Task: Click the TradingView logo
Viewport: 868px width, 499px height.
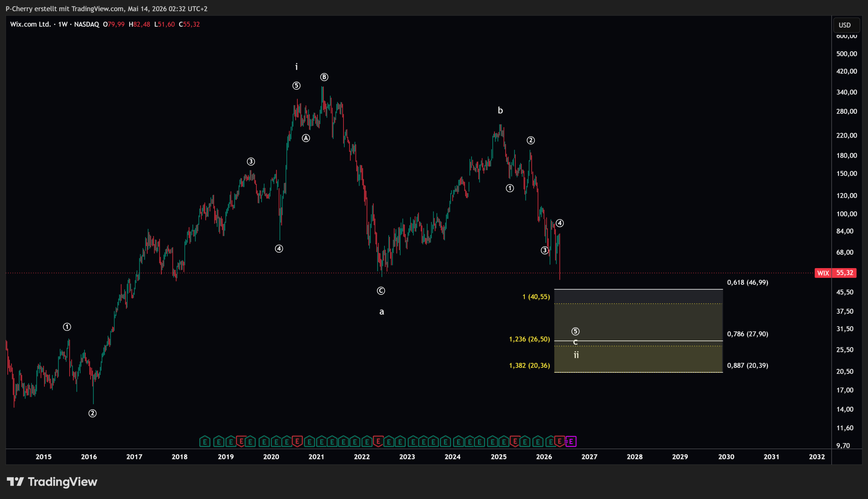Action: tap(52, 482)
